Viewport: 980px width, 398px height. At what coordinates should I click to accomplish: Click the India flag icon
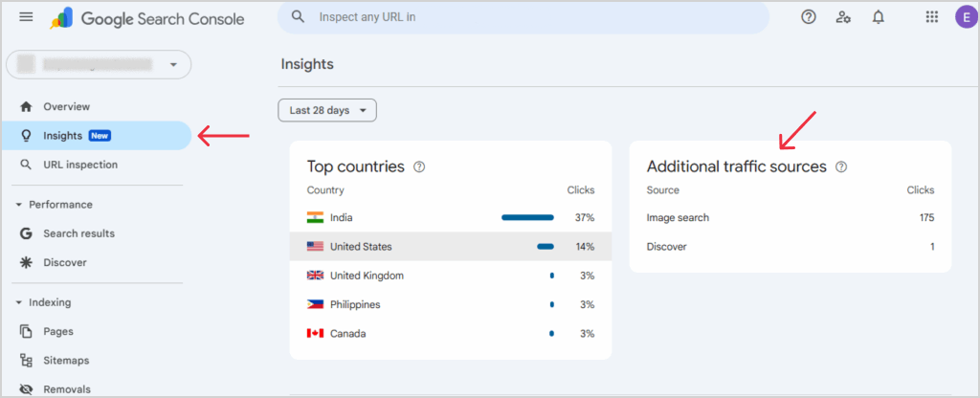coord(315,217)
